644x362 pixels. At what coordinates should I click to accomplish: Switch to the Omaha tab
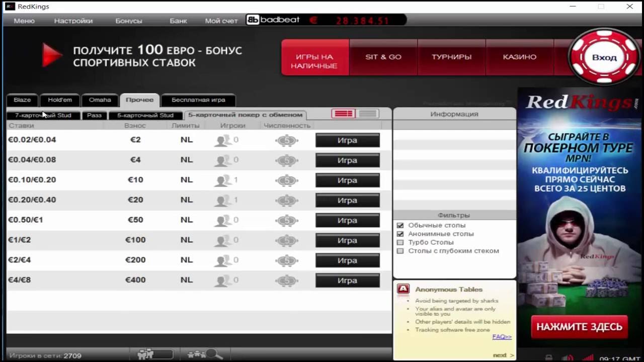[100, 100]
